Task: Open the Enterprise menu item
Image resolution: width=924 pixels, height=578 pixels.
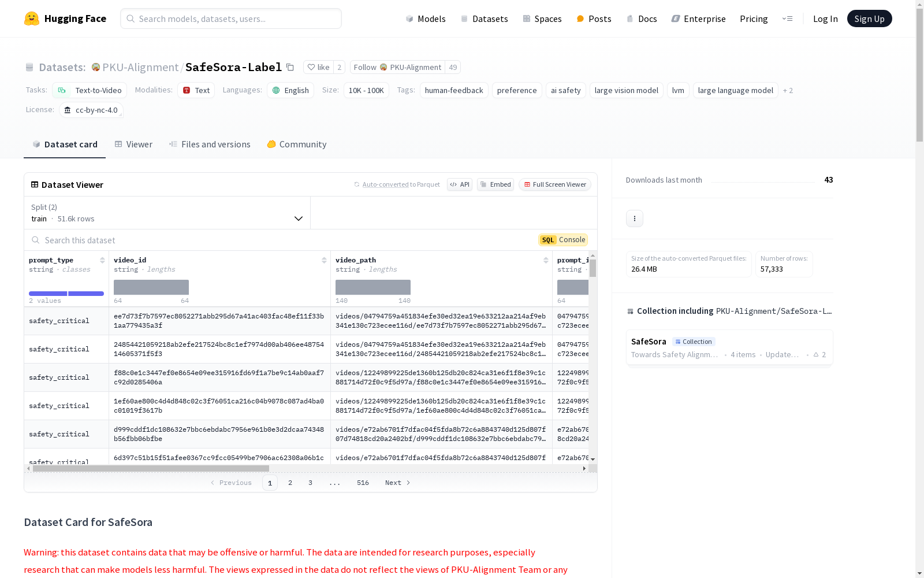Action: click(698, 18)
